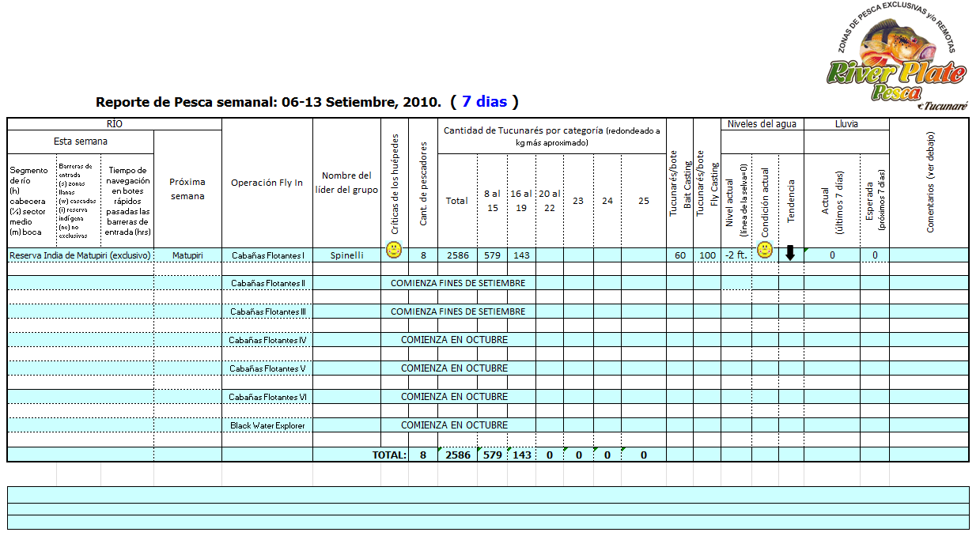This screenshot has width=980, height=536.
Task: Click the '24' category header
Action: 607,201
